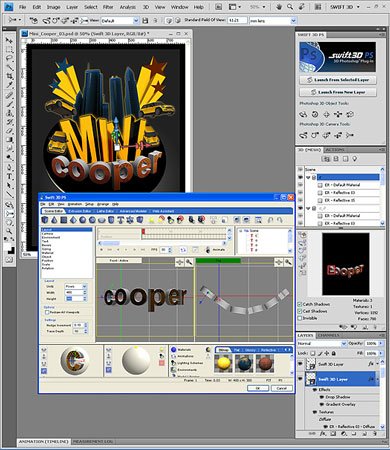Open the View preset dropdown showing Default
The image size is (390, 450).
click(120, 21)
